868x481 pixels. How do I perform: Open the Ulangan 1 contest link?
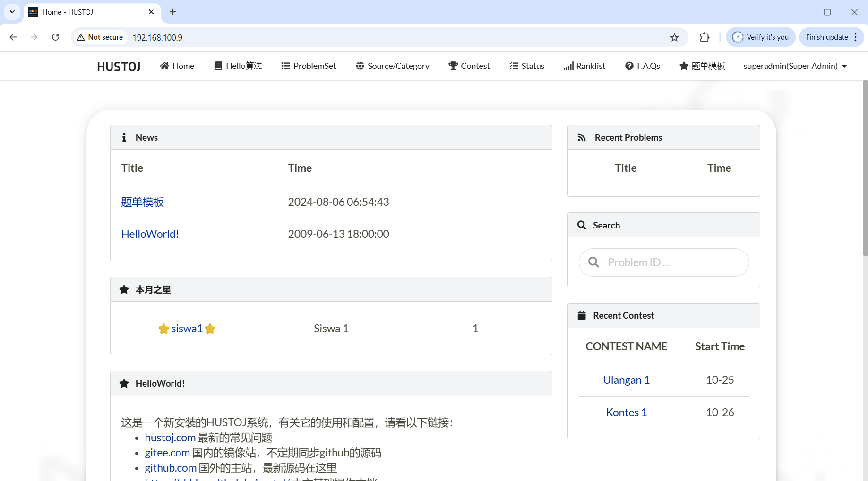(626, 380)
